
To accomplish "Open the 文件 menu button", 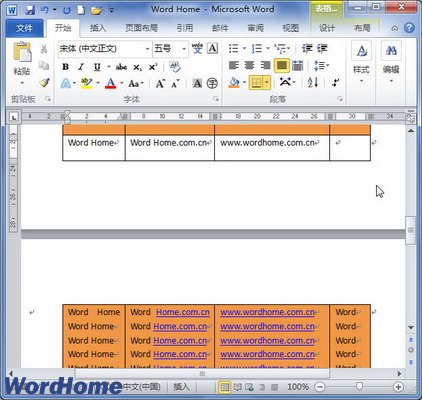I will click(24, 28).
